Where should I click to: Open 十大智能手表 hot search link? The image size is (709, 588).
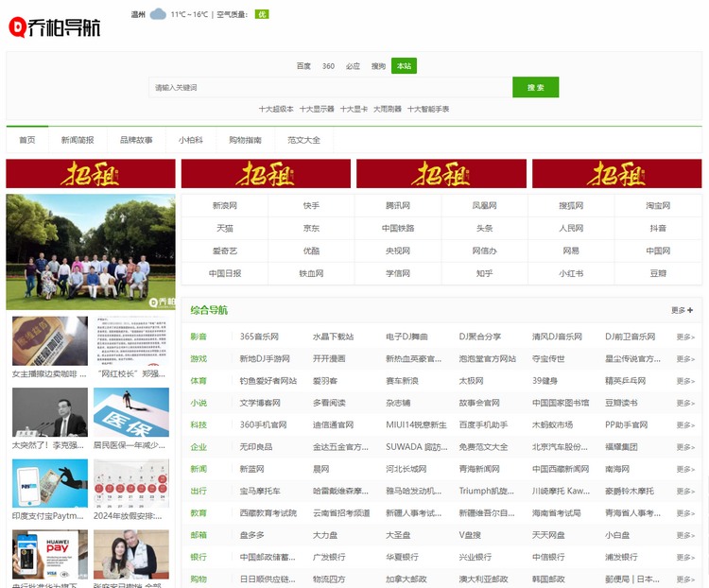(428, 109)
